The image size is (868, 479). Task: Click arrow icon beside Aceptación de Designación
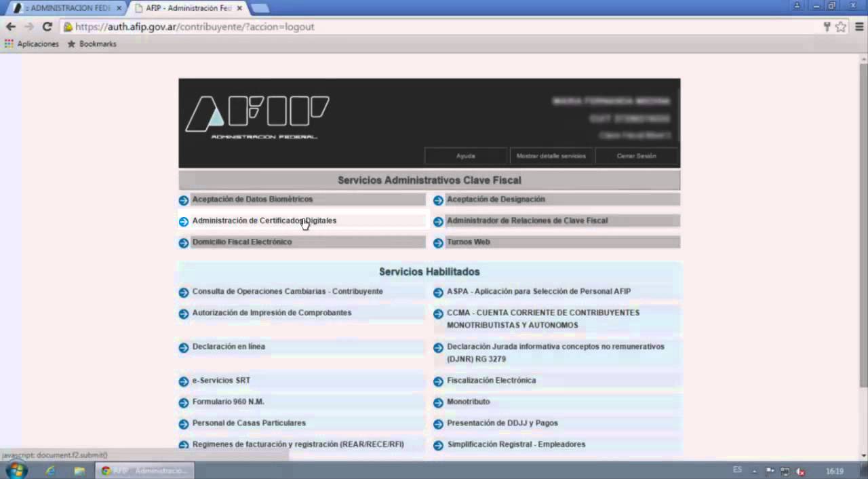coord(438,200)
